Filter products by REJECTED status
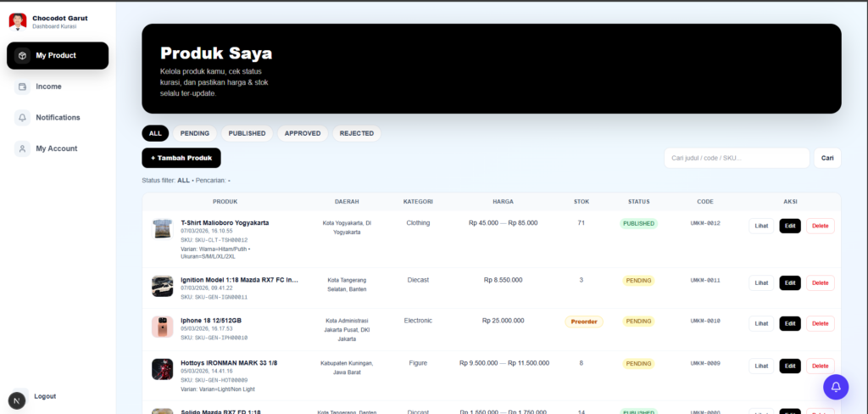The height and width of the screenshot is (414, 868). [x=357, y=133]
